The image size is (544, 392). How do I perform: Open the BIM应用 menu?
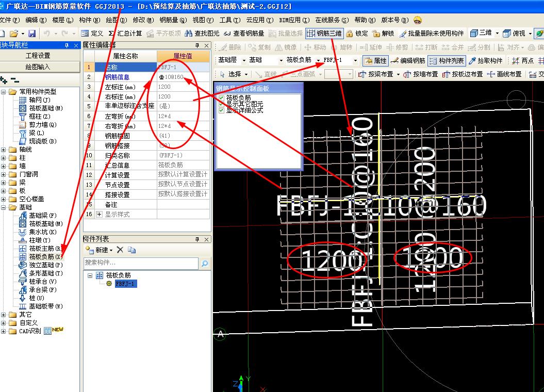[x=294, y=20]
